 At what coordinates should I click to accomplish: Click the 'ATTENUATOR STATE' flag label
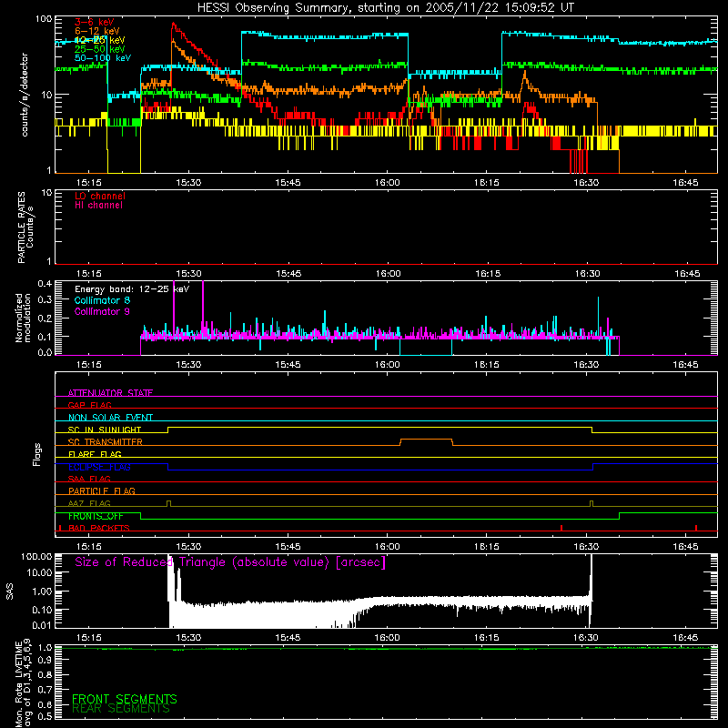tap(110, 393)
